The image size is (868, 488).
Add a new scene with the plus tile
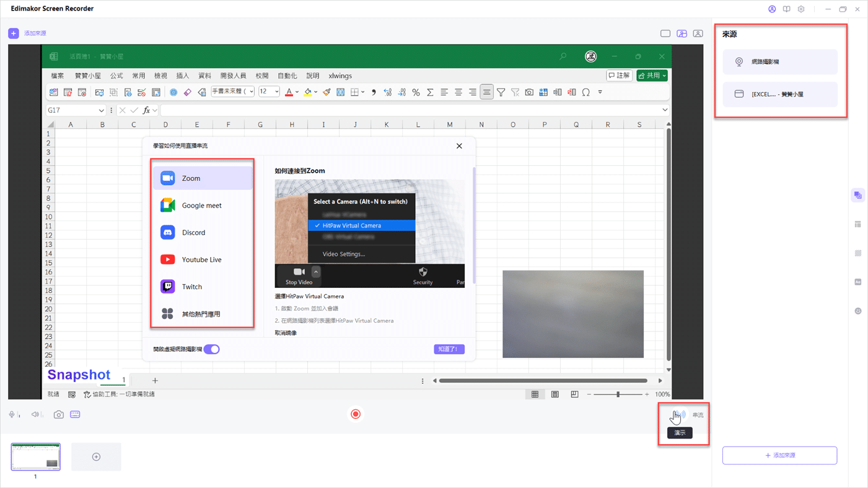[x=96, y=457]
